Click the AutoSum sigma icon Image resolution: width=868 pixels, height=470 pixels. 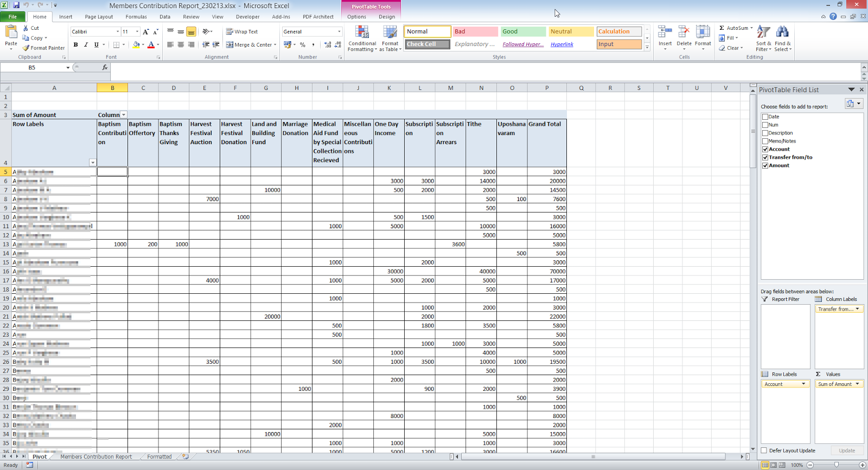[722, 28]
